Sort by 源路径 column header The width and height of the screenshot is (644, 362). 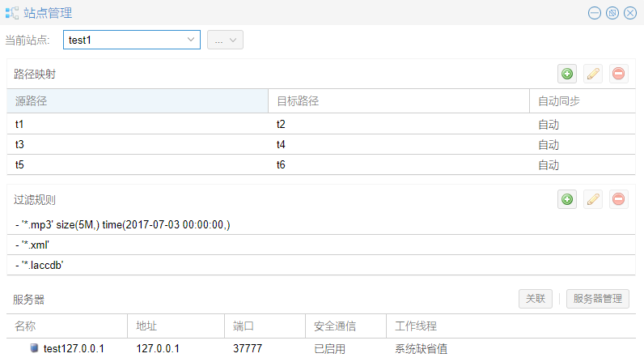click(x=138, y=101)
